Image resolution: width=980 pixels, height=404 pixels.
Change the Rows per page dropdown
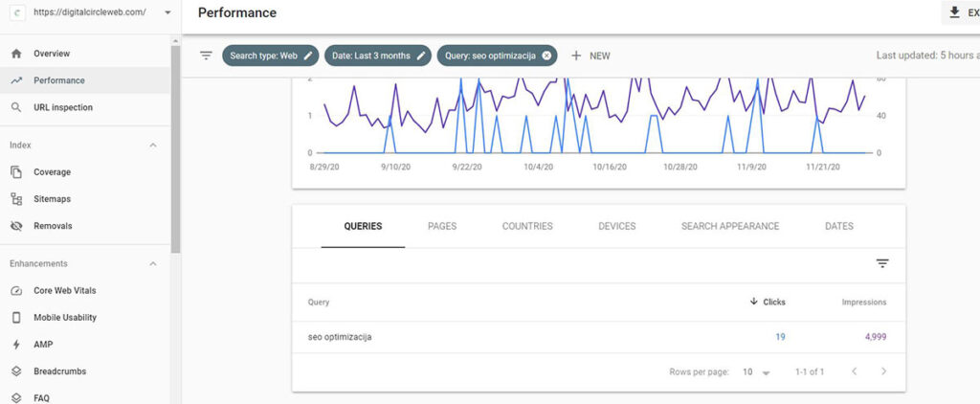(x=756, y=371)
